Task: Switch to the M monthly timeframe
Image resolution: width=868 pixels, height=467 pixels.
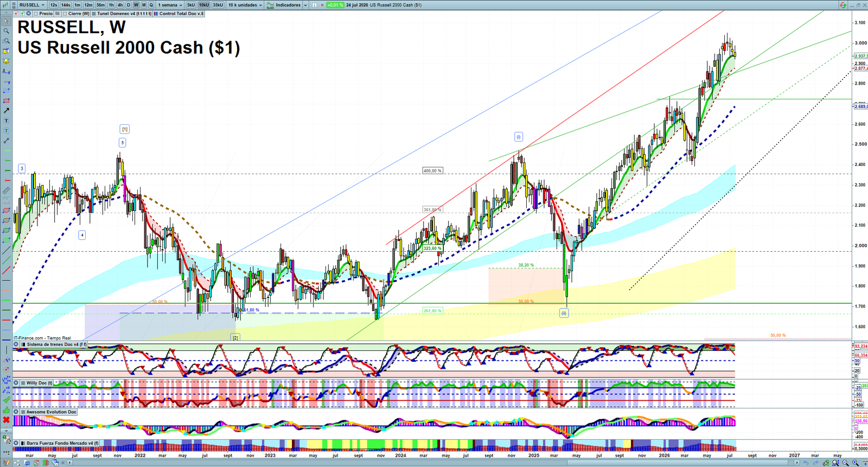Action: (x=144, y=5)
